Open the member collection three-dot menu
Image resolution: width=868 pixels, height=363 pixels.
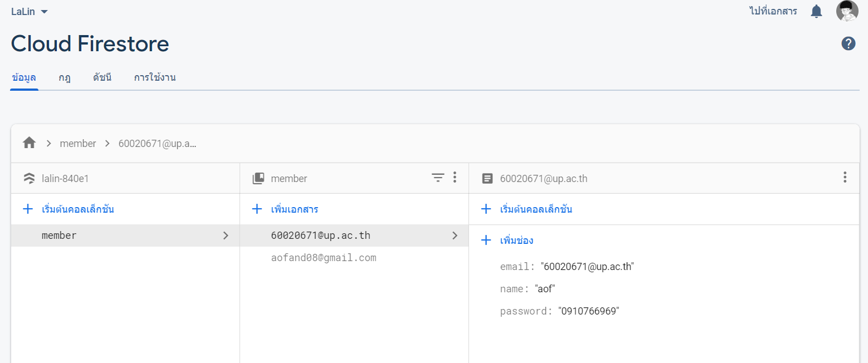click(455, 178)
